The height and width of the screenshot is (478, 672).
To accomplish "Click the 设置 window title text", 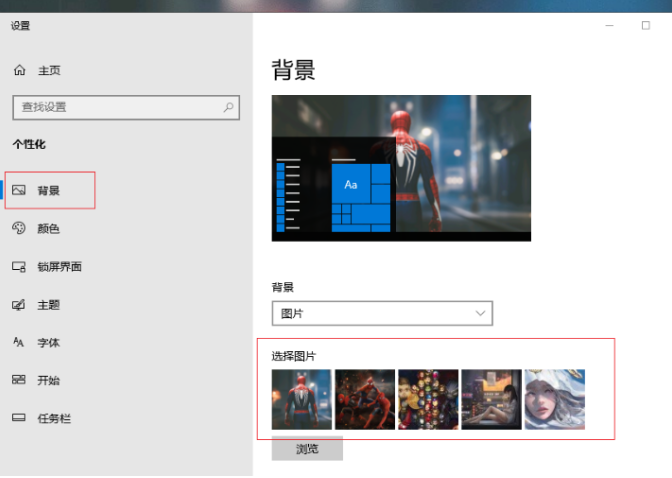I will tap(21, 26).
